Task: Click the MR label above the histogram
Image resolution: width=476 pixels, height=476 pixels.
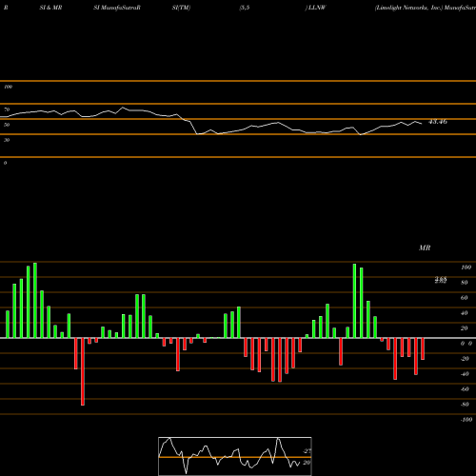Action: pos(425,248)
